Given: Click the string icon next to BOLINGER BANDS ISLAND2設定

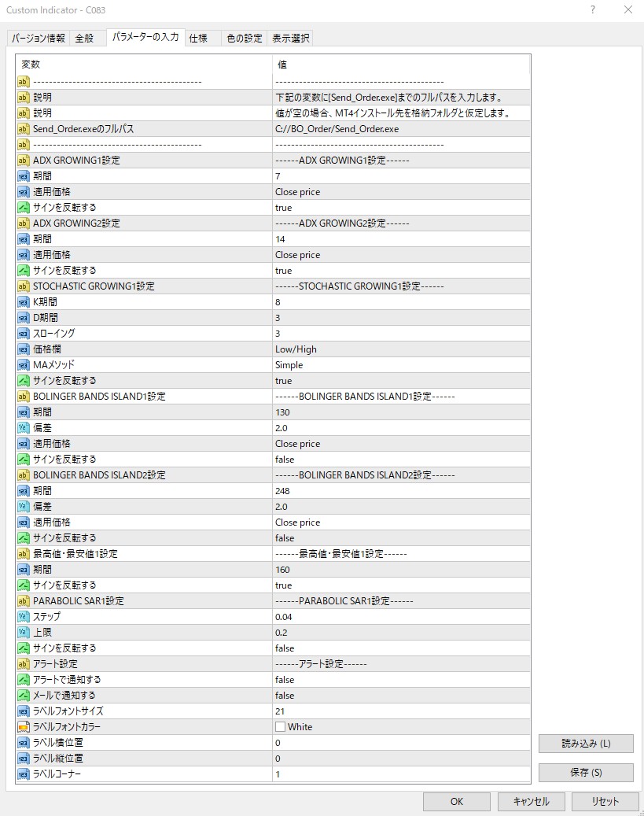Looking at the screenshot, I should tap(24, 475).
